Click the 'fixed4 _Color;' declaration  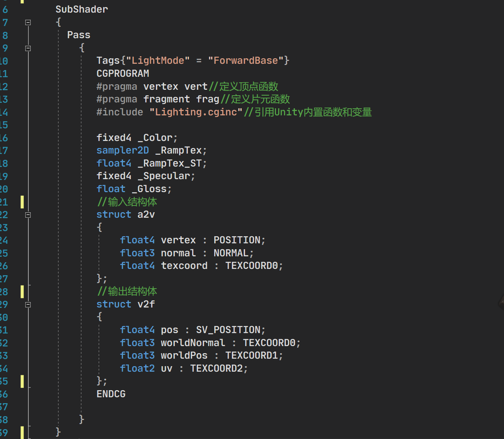click(137, 138)
